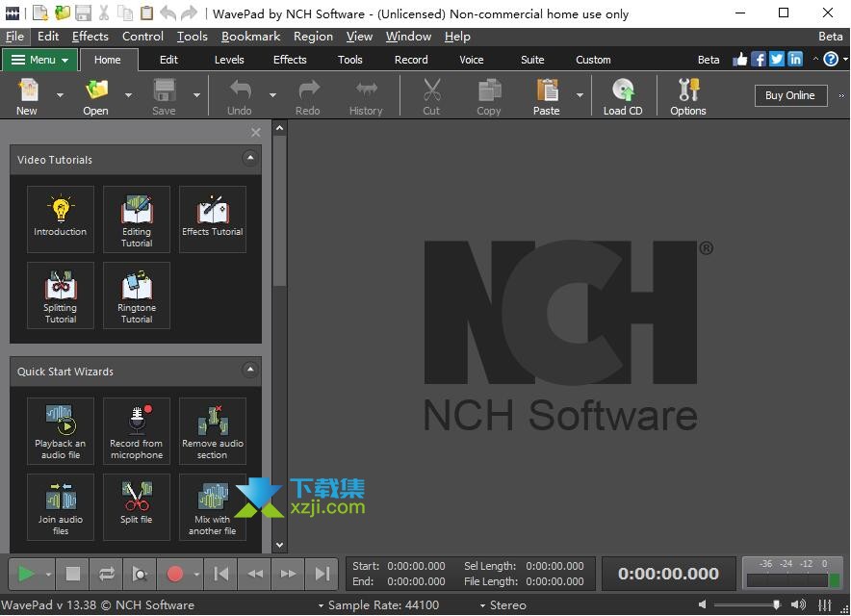Toggle loop playback mode
Screen dimensions: 851x616
tap(106, 574)
